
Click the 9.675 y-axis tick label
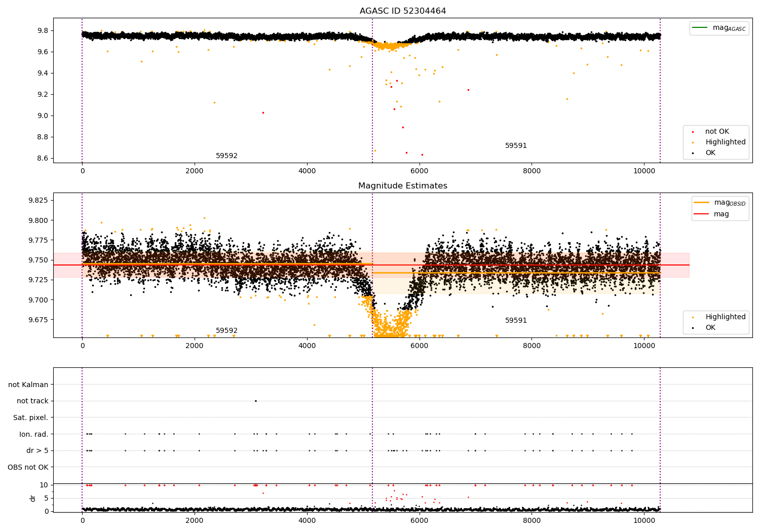[x=39, y=320]
